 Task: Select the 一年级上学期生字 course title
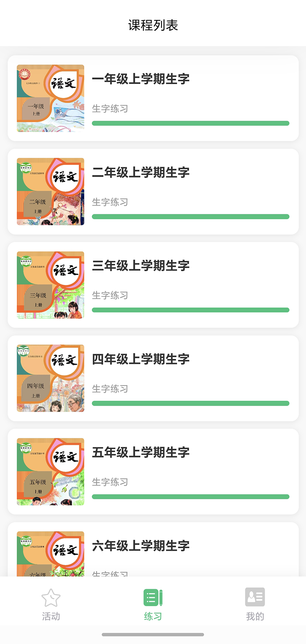141,79
